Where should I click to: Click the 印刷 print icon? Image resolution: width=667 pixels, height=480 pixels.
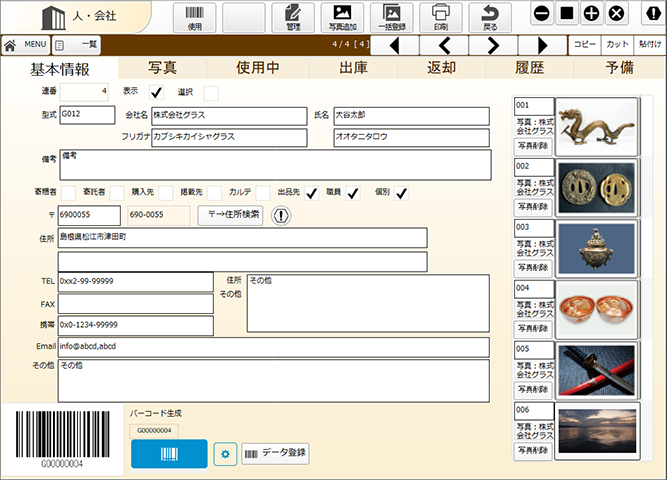pos(440,17)
